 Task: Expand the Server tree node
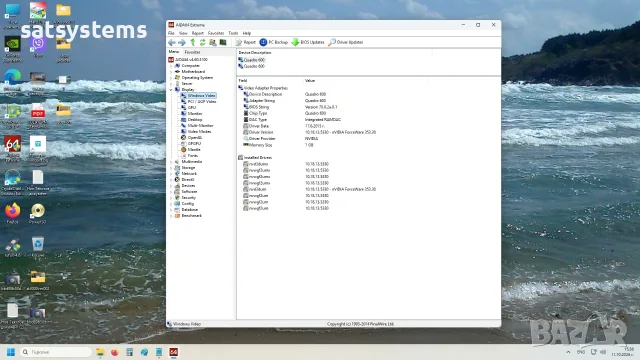(x=171, y=84)
